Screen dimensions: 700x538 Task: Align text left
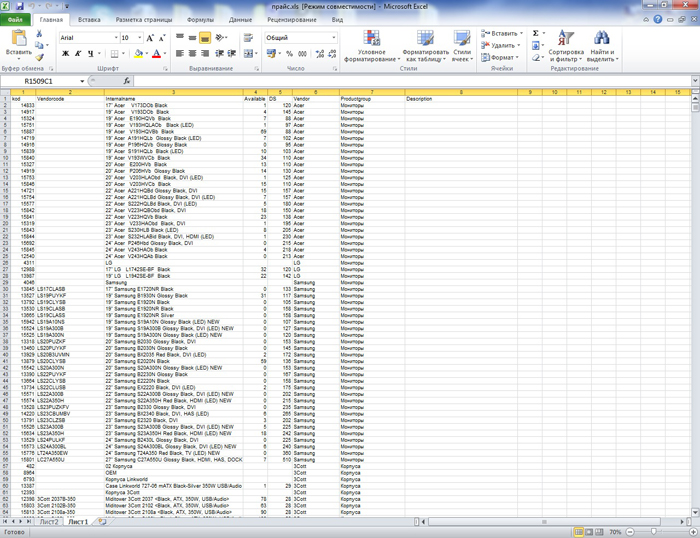click(180, 54)
